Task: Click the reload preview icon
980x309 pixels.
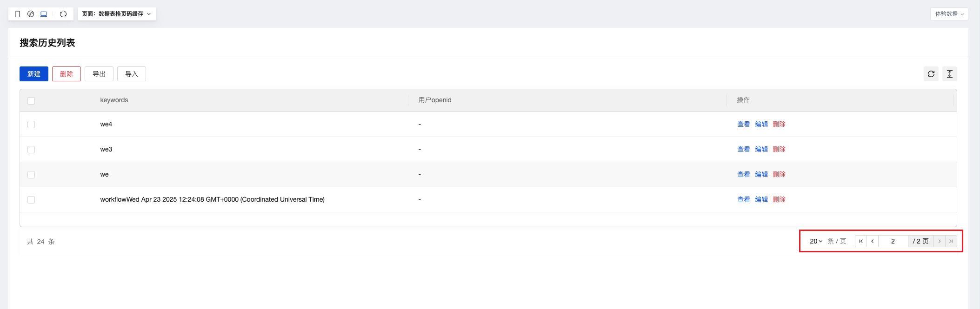Action: coord(63,14)
